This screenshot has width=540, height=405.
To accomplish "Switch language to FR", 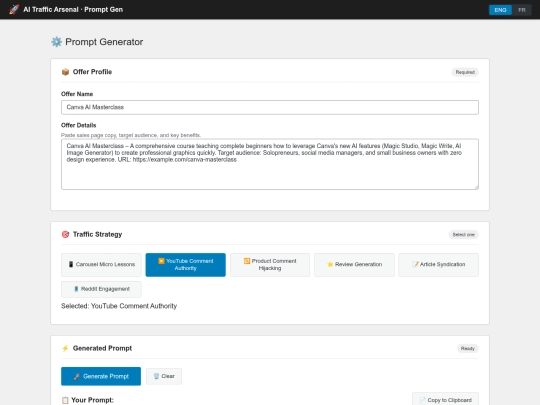I will point(522,10).
